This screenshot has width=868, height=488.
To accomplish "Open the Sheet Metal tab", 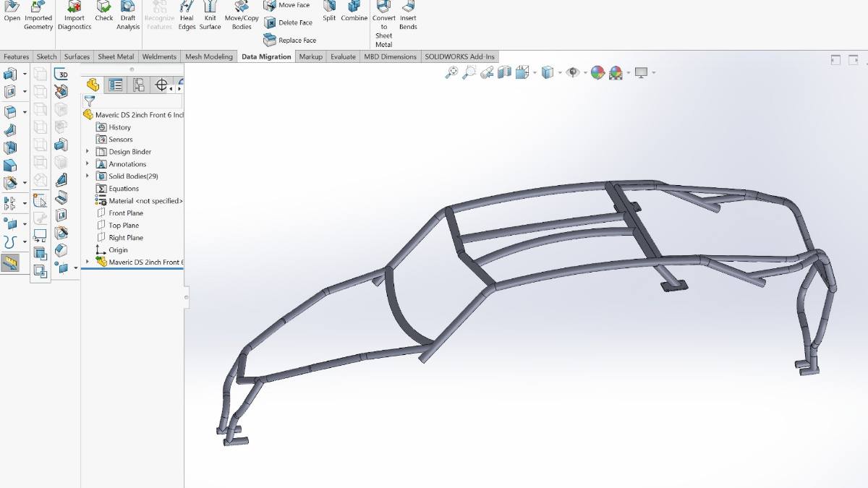I will pos(116,56).
